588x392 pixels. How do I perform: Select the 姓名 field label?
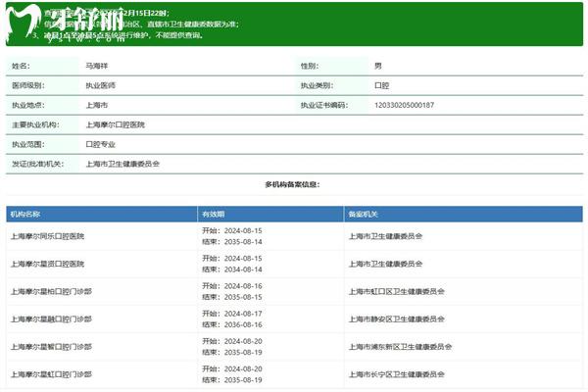(21, 66)
